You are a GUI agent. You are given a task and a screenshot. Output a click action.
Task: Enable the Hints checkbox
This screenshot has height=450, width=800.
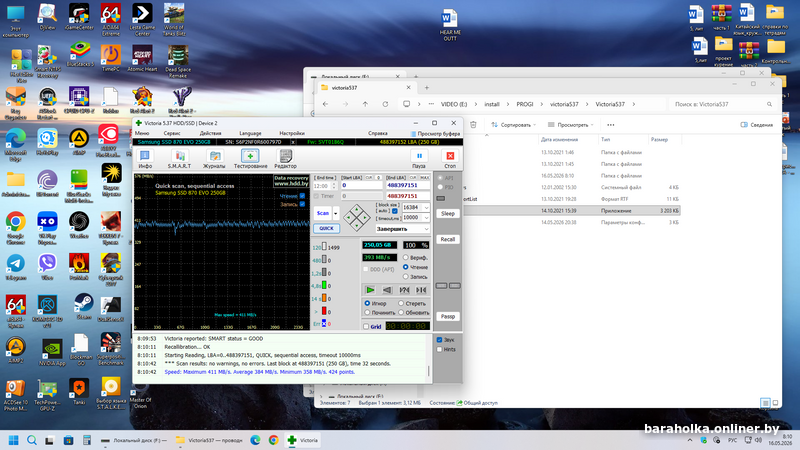[x=439, y=349]
